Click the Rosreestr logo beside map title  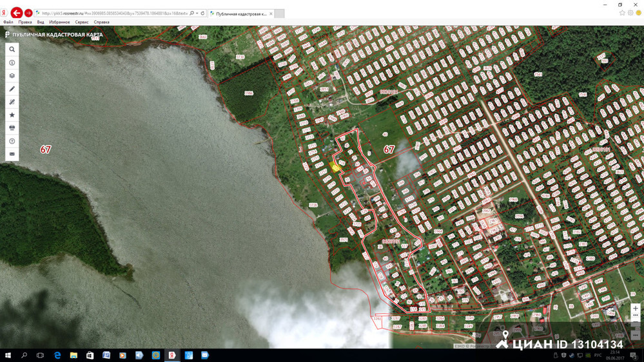7,35
